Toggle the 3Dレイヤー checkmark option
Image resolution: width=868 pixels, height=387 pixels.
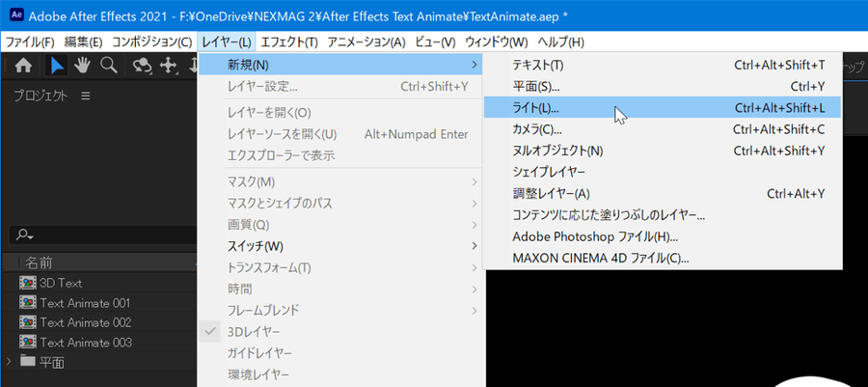tap(210, 332)
